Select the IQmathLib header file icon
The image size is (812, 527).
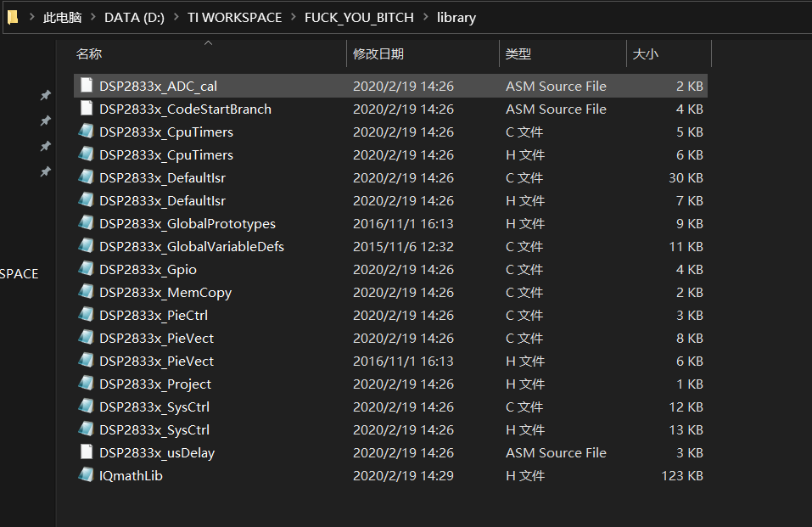coord(86,475)
